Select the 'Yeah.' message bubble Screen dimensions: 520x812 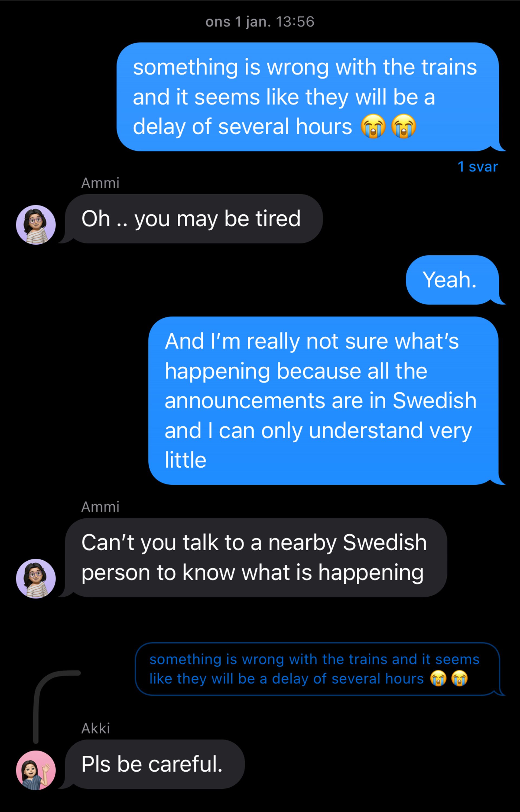452,280
